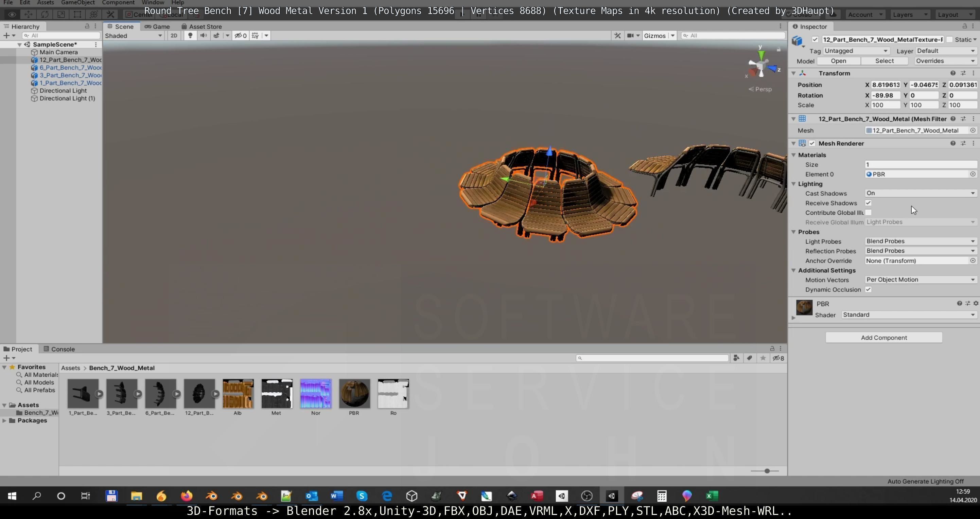
Task: Open Transform component help icon
Action: (952, 73)
